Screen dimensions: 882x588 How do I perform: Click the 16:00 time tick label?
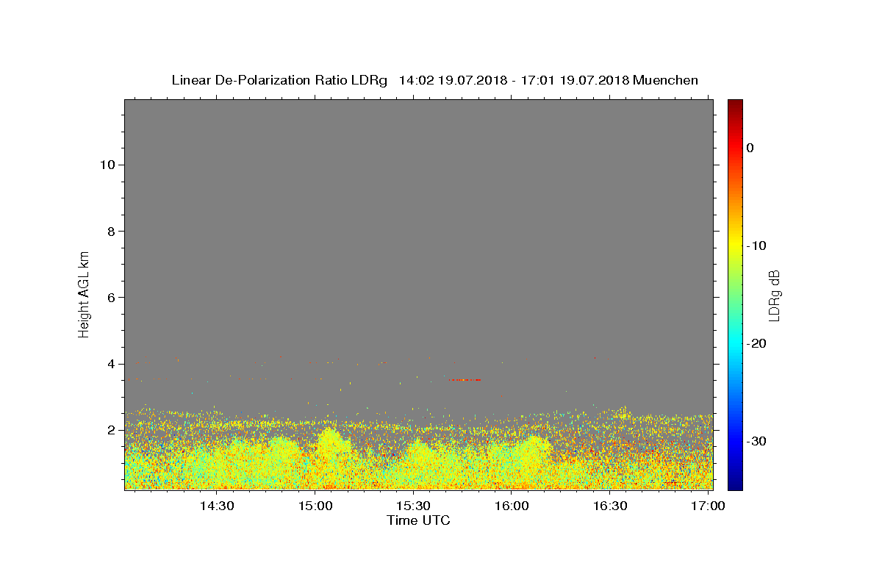[x=512, y=506]
